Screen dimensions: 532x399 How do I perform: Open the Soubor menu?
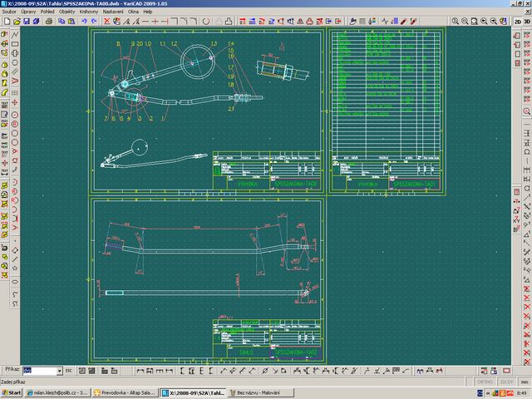tap(9, 12)
